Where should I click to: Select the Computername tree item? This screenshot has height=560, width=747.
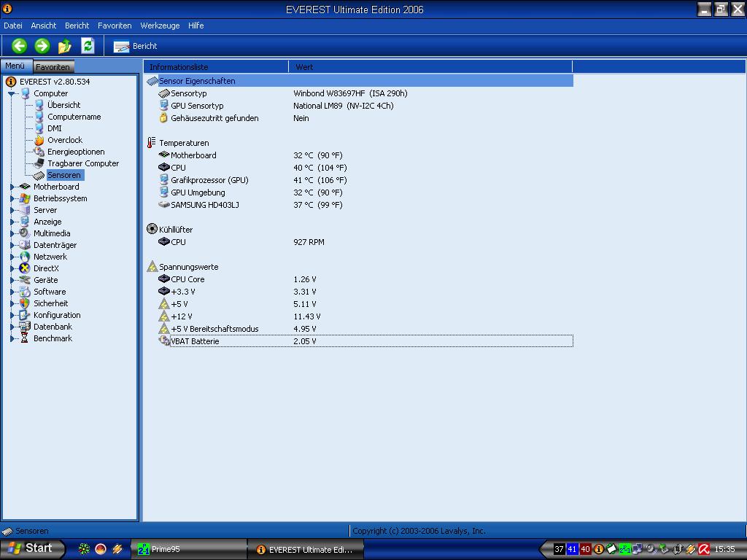[x=74, y=117]
